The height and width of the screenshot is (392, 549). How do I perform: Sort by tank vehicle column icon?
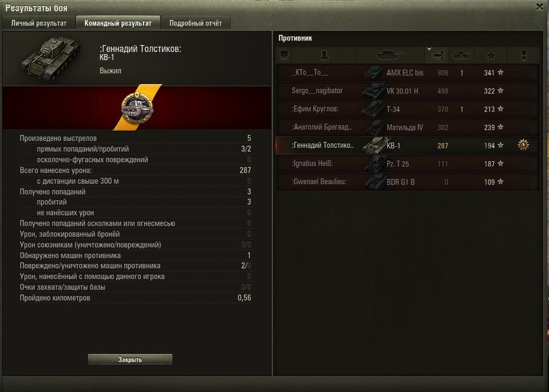coord(390,55)
